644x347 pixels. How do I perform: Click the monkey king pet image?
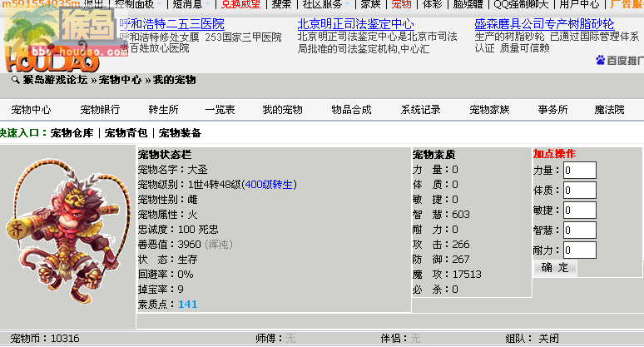click(x=67, y=232)
